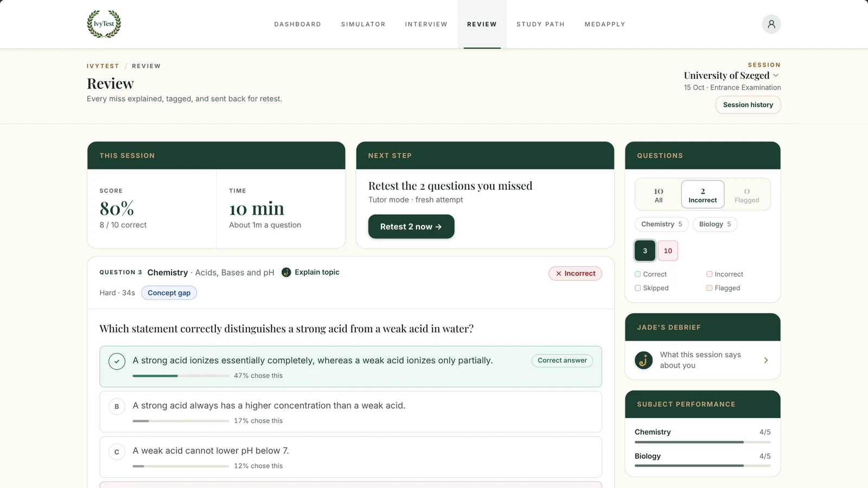Image resolution: width=868 pixels, height=488 pixels.
Task: Filter questions by Chemistry chip
Action: pos(662,224)
